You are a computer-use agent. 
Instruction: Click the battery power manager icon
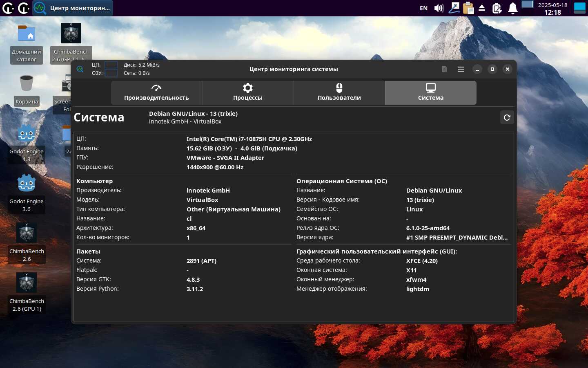(x=497, y=8)
